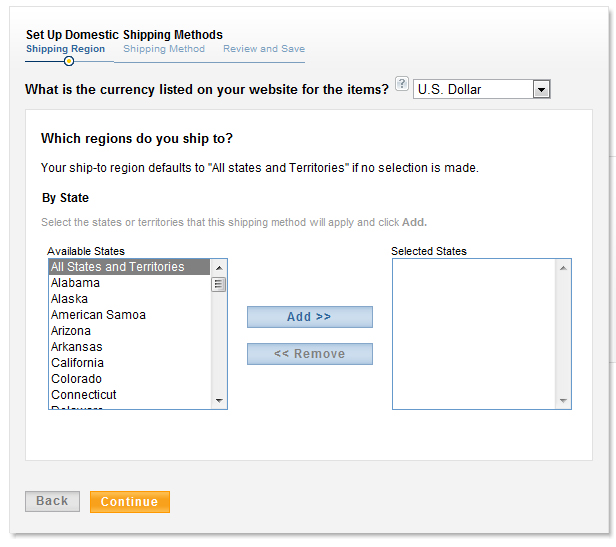Choose Arizona in Available States
Viewport: 616px width, 547px height.
71,331
